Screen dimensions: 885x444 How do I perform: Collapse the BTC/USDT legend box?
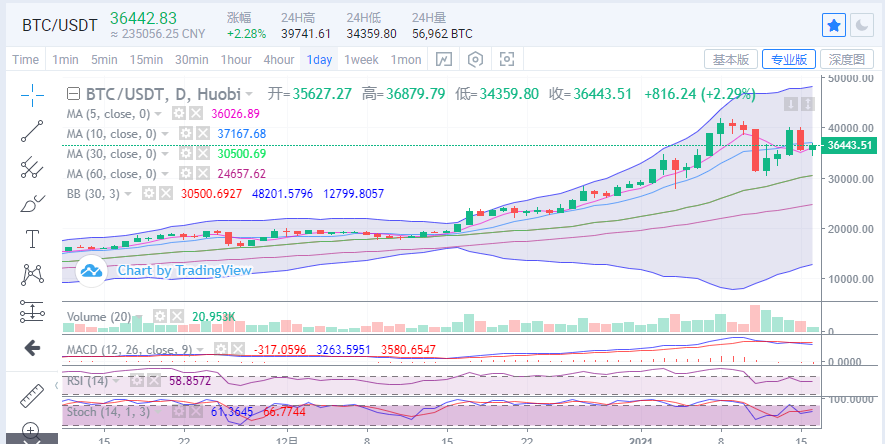coord(72,94)
